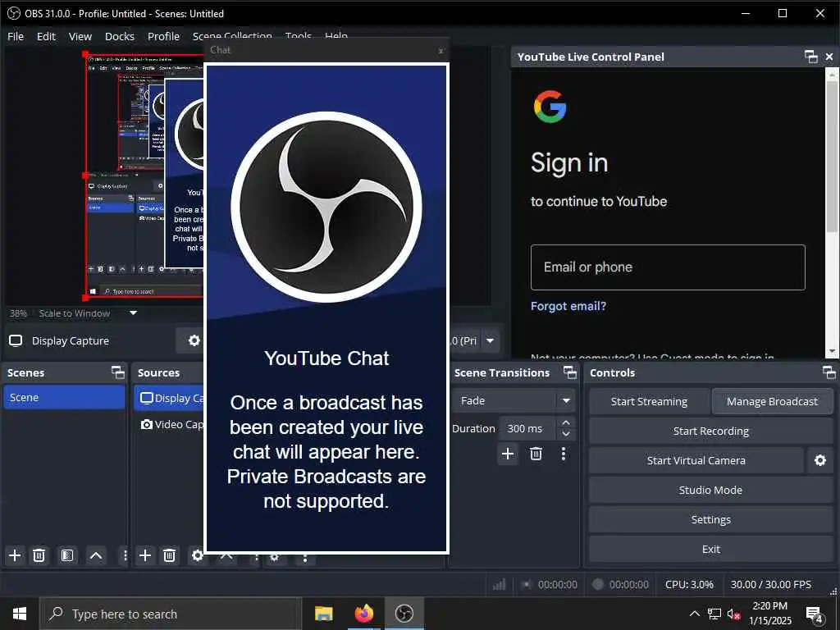Image resolution: width=840 pixels, height=630 pixels.
Task: Click Start Virtual Camera button
Action: click(x=696, y=461)
